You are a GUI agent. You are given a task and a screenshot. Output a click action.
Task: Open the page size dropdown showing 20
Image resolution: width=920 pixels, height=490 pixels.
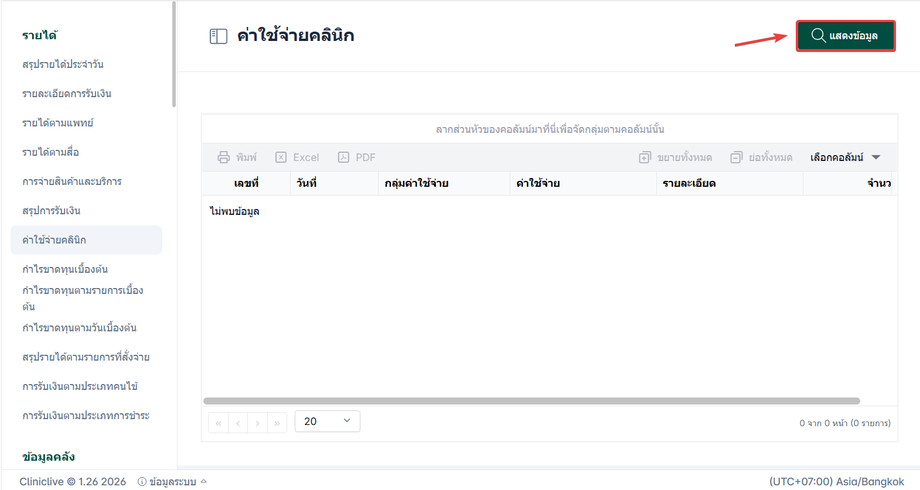click(x=327, y=421)
